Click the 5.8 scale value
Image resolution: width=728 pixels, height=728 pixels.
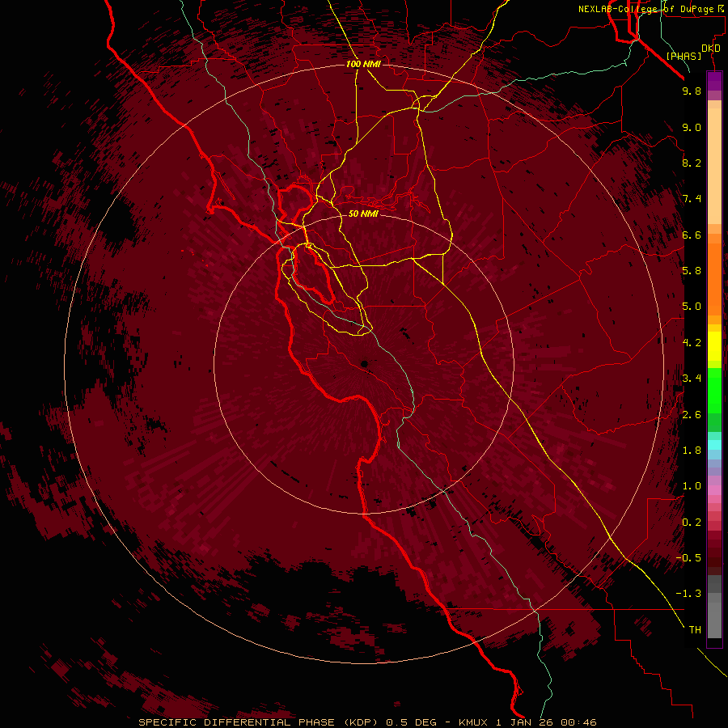click(692, 271)
